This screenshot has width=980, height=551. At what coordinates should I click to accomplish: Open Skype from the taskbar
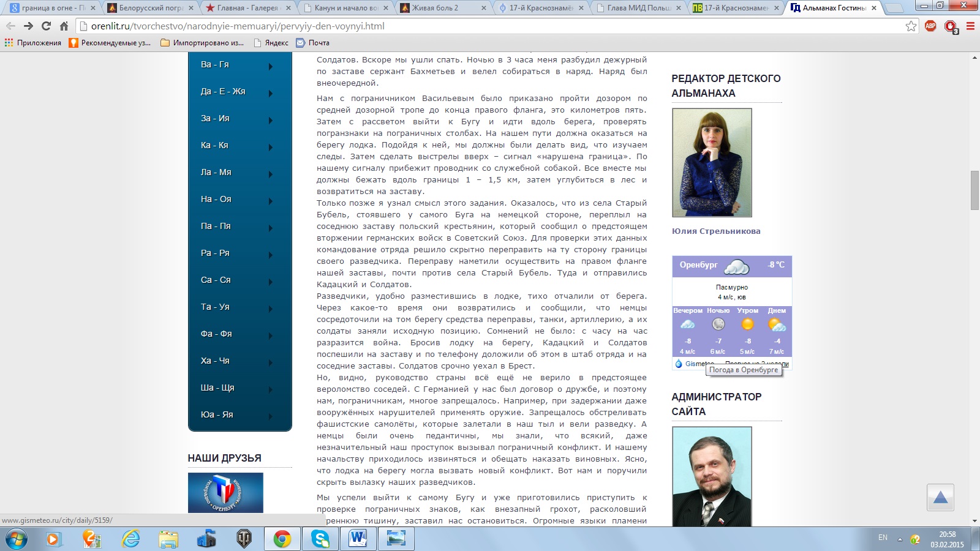pyautogui.click(x=320, y=539)
